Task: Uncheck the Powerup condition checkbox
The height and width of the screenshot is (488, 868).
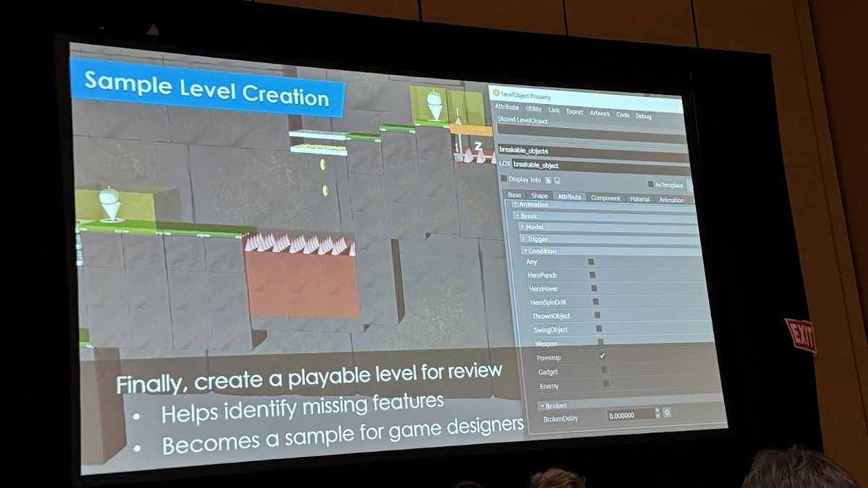Action: tap(602, 356)
